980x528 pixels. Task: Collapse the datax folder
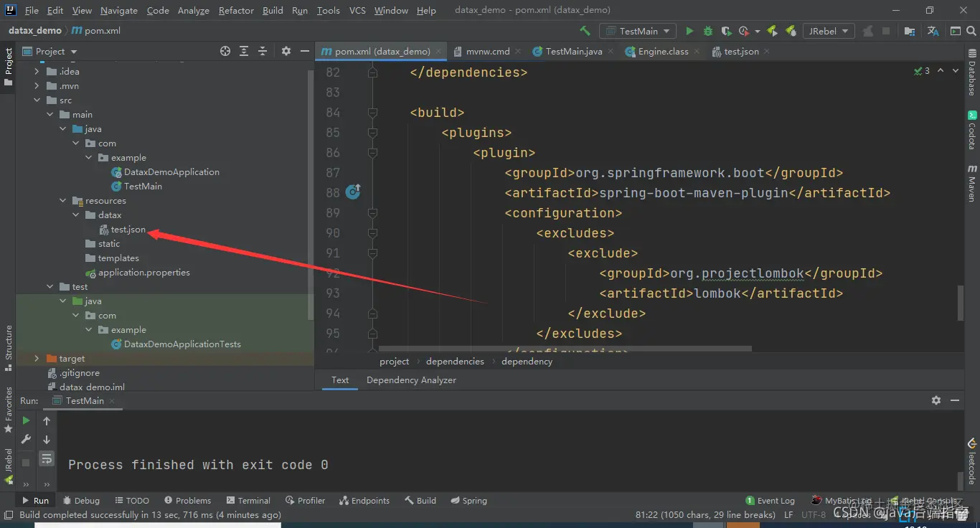(x=75, y=215)
